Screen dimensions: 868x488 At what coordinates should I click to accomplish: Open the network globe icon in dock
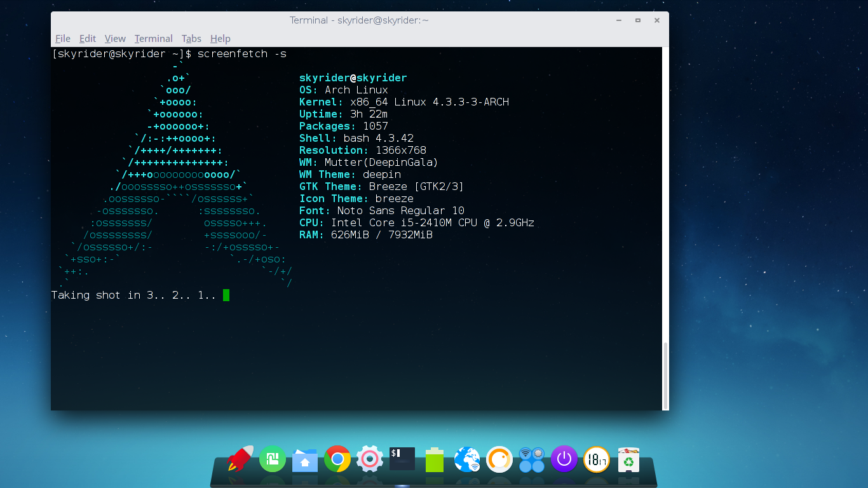467,459
